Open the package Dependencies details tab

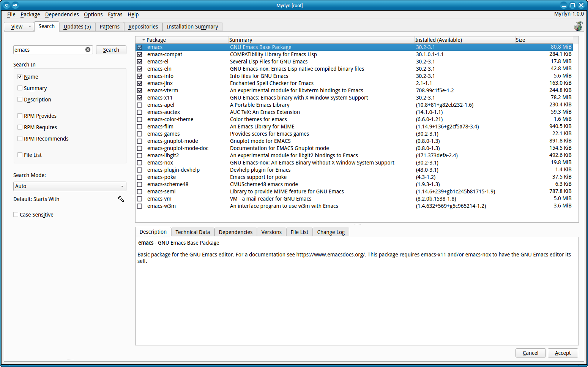point(236,232)
